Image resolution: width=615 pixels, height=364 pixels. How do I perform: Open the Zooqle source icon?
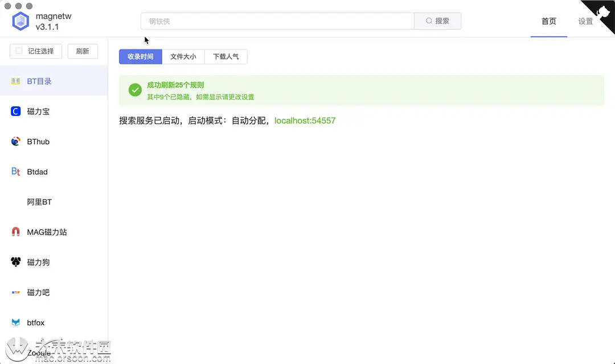tap(16, 353)
